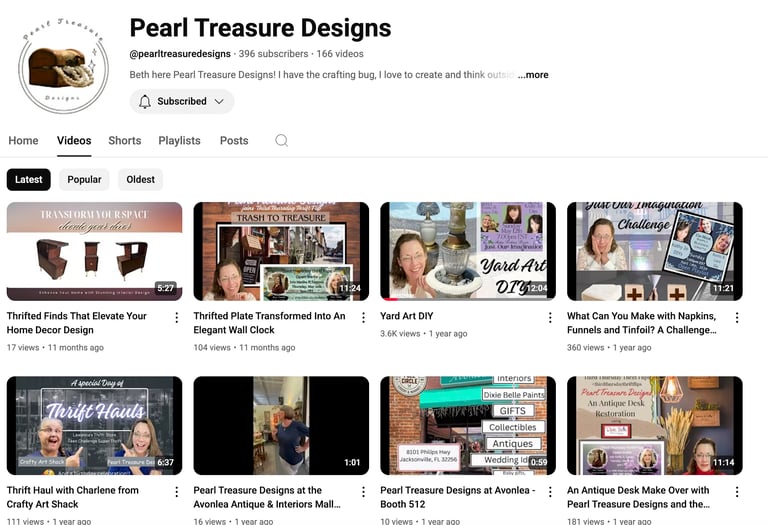Screen dimensions: 768x525
Task: Sort videos by Popular
Action: coord(84,180)
